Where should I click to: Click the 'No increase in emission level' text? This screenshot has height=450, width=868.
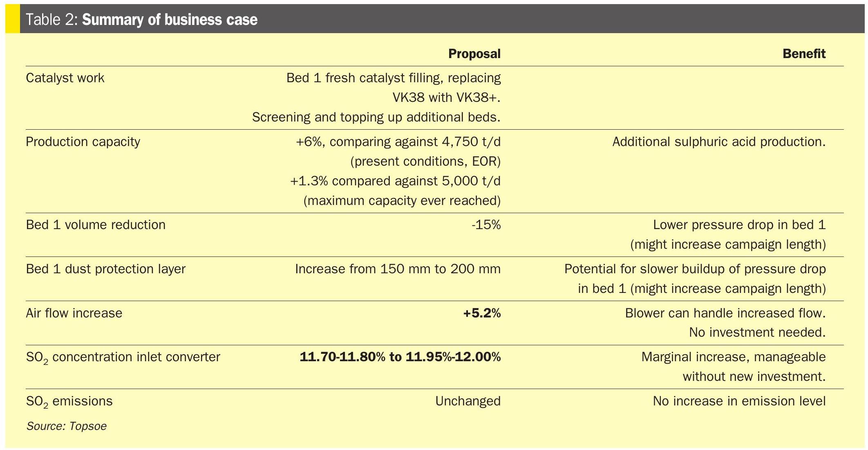(739, 401)
